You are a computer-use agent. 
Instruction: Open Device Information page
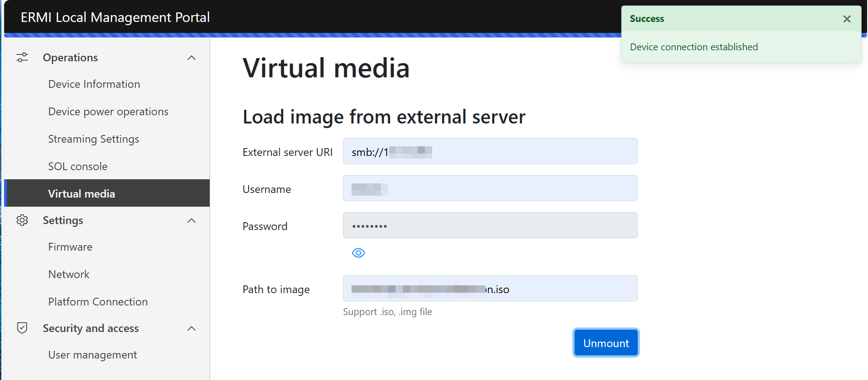(x=94, y=84)
